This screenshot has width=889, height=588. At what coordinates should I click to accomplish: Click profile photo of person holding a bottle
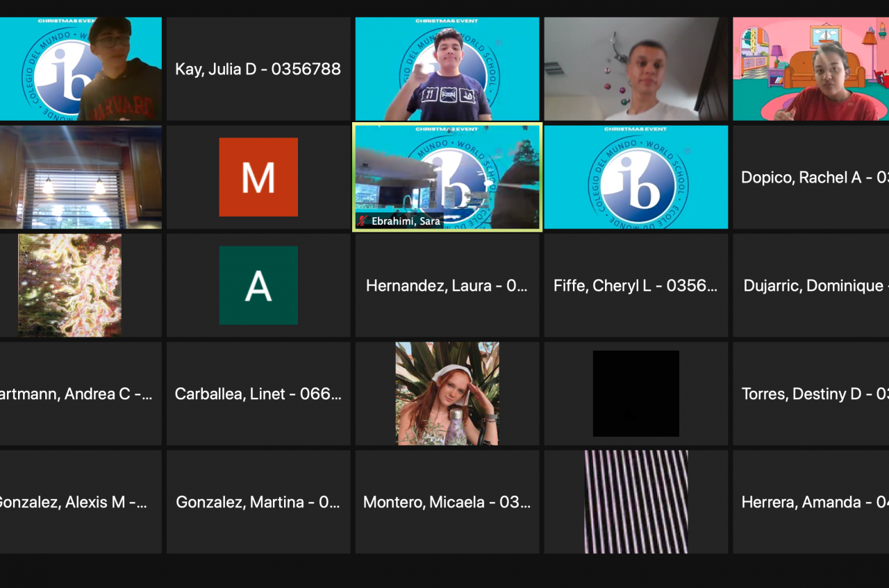tap(447, 394)
